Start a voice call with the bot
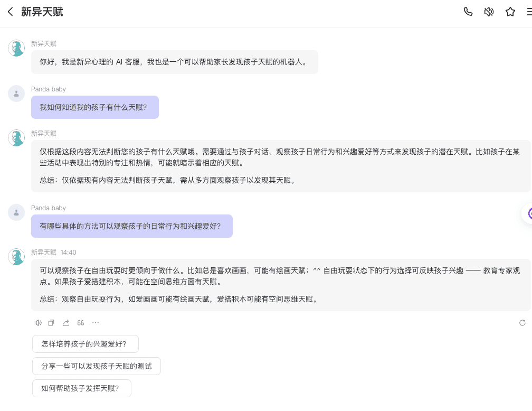This screenshot has width=532, height=411. [468, 12]
